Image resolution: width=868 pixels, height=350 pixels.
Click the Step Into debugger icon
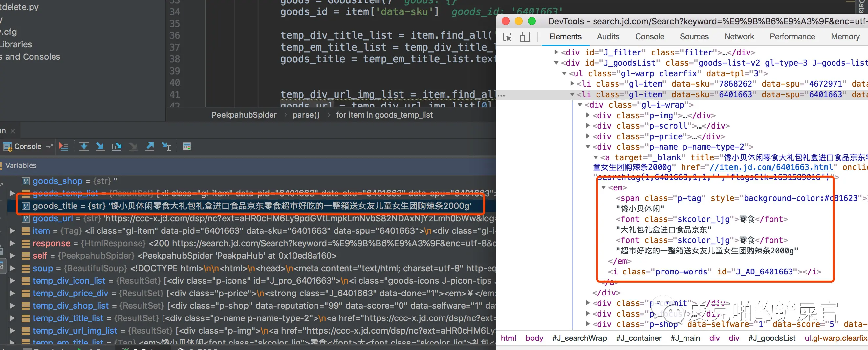coord(100,146)
